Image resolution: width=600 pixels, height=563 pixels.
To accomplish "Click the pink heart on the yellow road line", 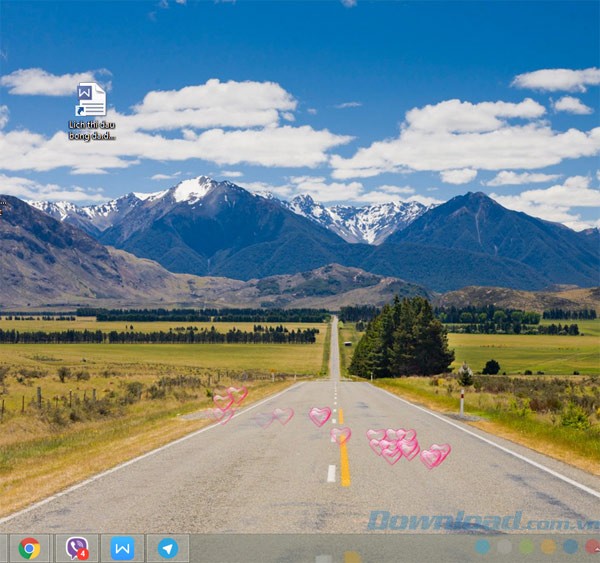I will pyautogui.click(x=341, y=435).
